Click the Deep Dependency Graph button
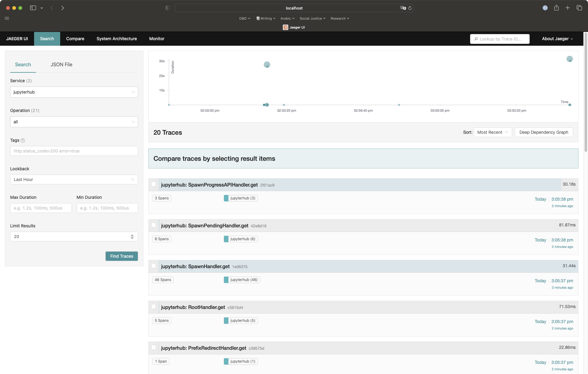The width and height of the screenshot is (588, 374). click(543, 132)
